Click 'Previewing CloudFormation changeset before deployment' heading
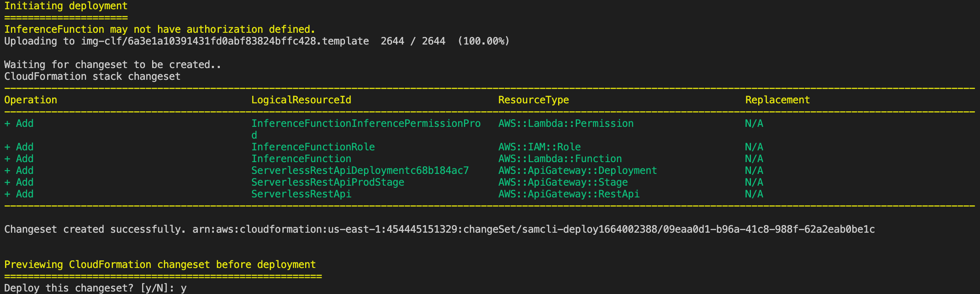Screen dimensions: 980x294 coord(160,265)
